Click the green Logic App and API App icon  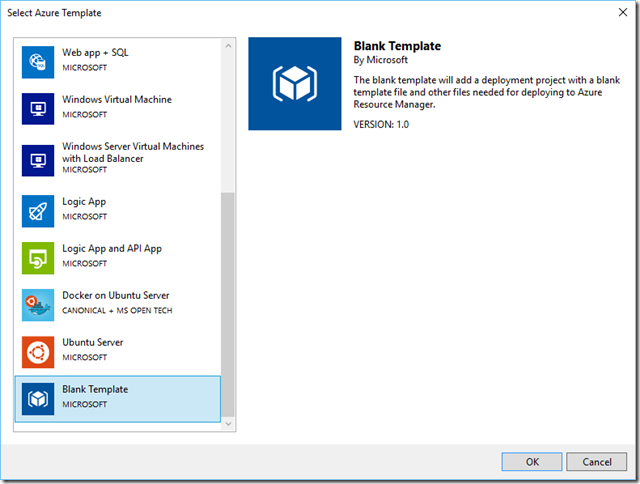[x=38, y=258]
